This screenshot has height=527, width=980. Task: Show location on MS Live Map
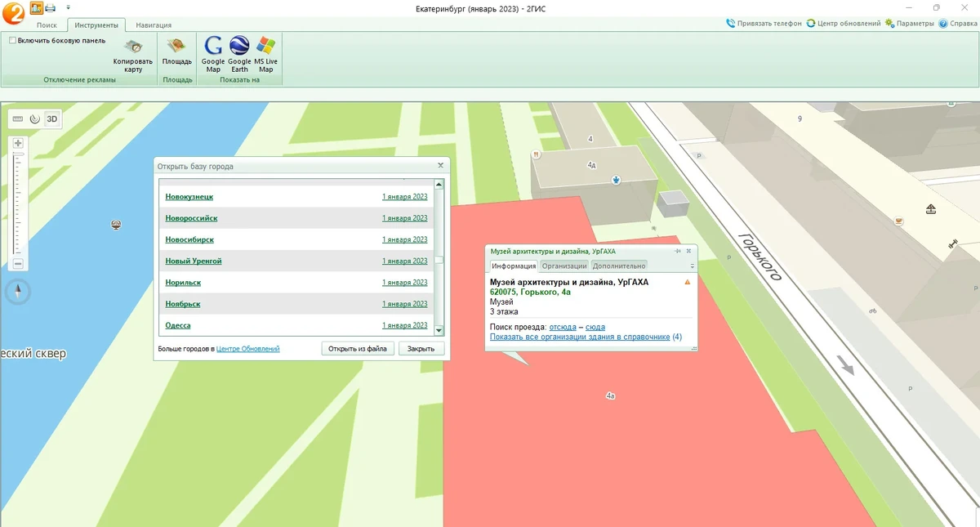point(265,55)
